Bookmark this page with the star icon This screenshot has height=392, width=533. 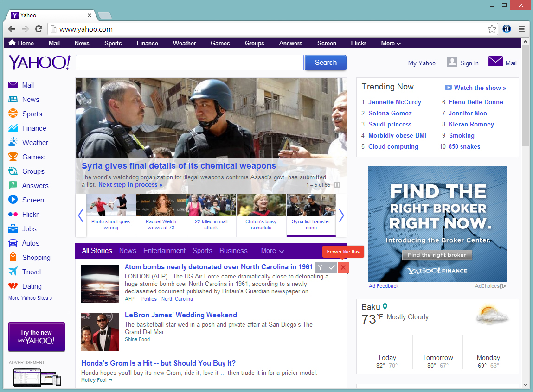coord(492,29)
